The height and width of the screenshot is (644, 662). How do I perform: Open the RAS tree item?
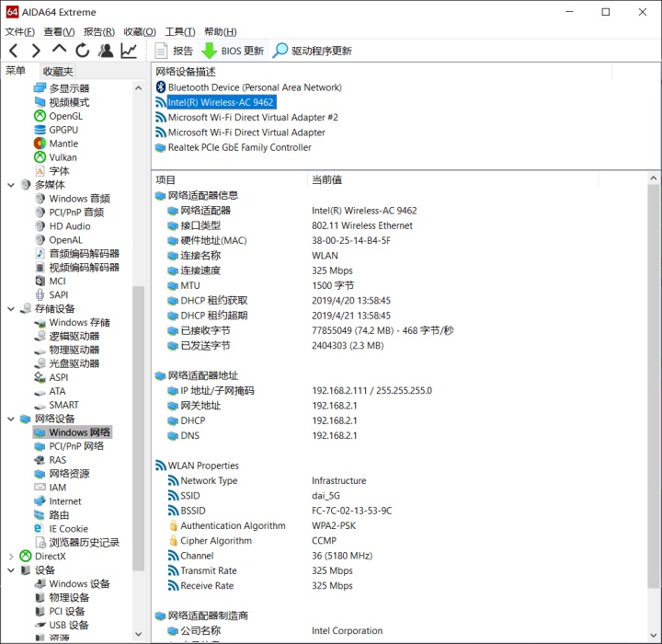click(x=51, y=460)
